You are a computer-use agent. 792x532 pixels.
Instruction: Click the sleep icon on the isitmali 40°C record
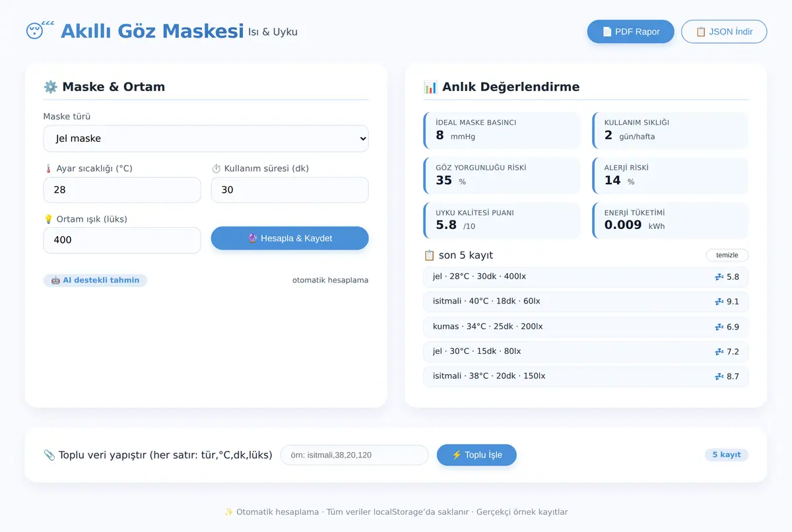[x=719, y=302]
